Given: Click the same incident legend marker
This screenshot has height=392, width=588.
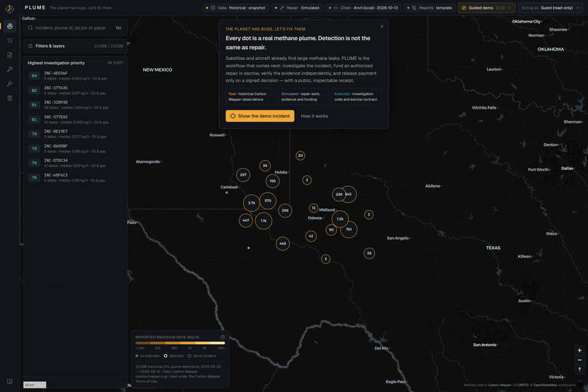Looking at the screenshot, I should click(190, 356).
